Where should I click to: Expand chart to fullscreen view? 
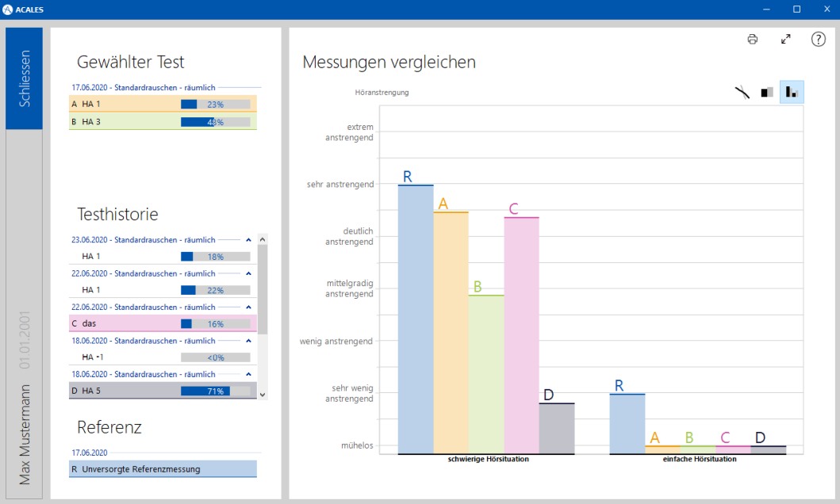coord(785,40)
